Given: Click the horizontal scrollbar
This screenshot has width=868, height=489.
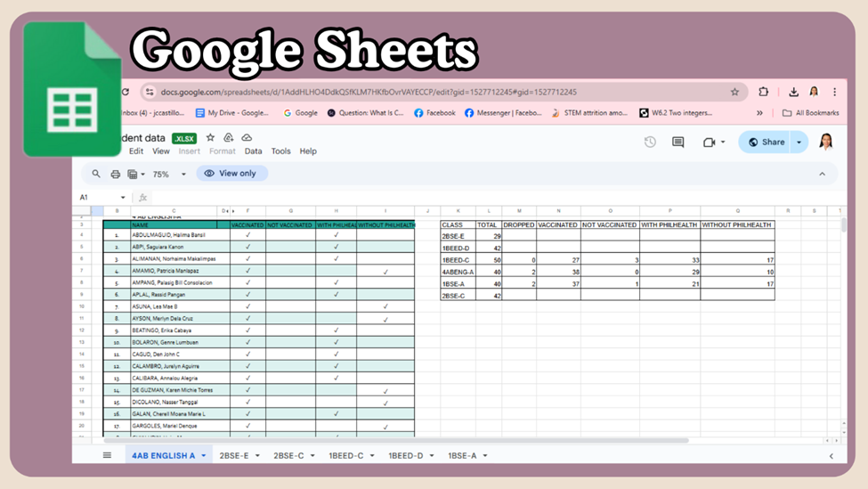Looking at the screenshot, I should 396,441.
